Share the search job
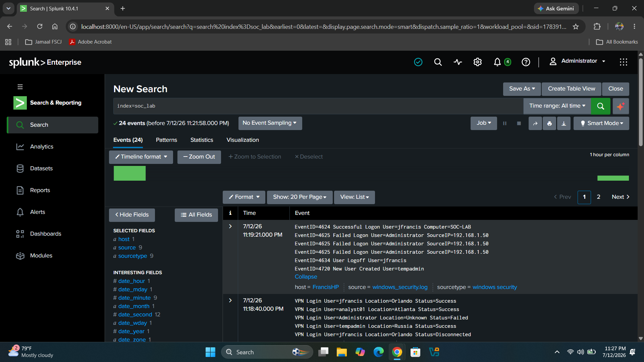 (x=535, y=123)
